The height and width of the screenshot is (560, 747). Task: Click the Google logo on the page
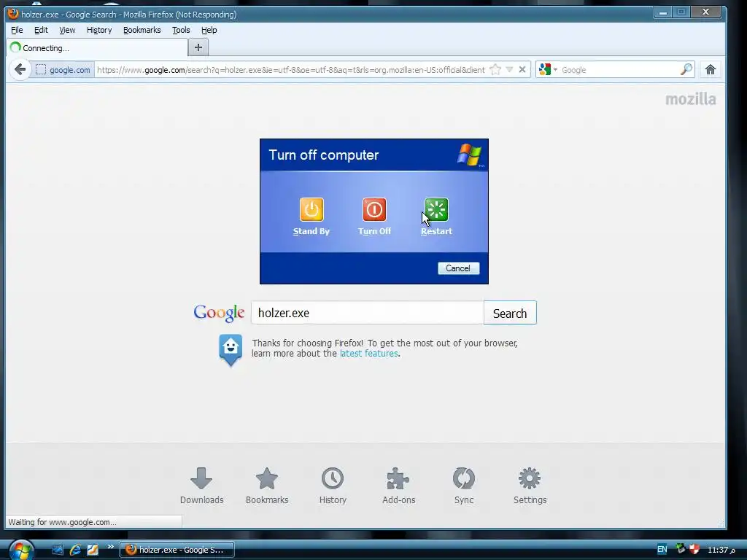pyautogui.click(x=219, y=313)
